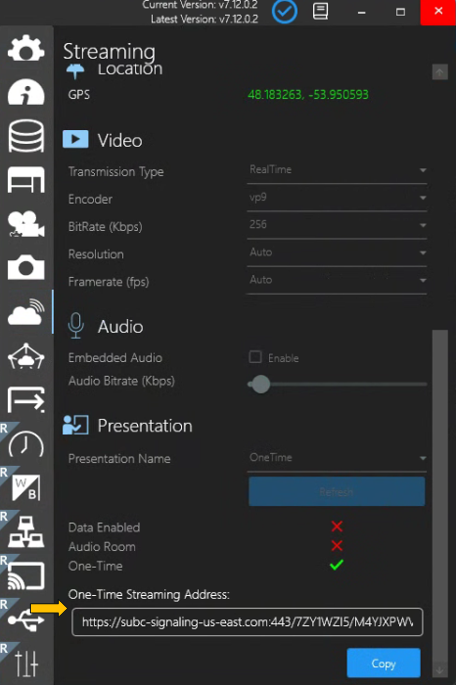Screen dimensions: 457x685
Task: Open the settings gear sidebar icon
Action: coord(26,49)
